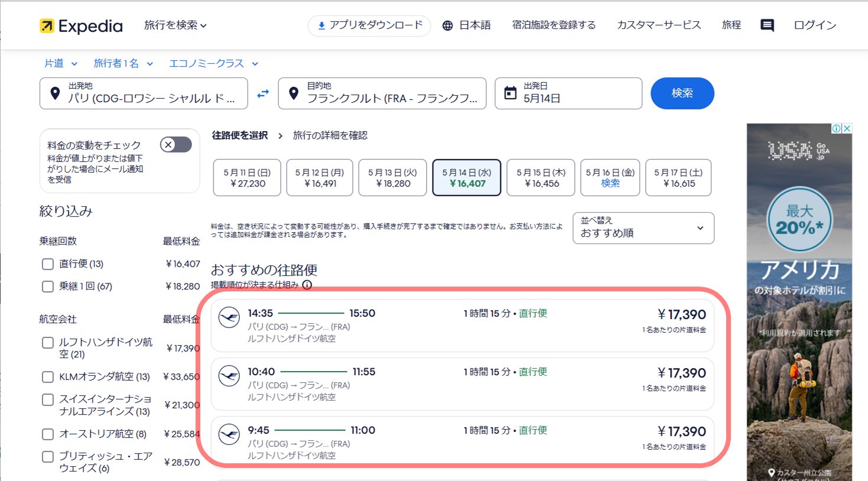Click the Lufthansa logo on the 10:40 flight
The height and width of the screenshot is (481, 868).
tap(229, 376)
